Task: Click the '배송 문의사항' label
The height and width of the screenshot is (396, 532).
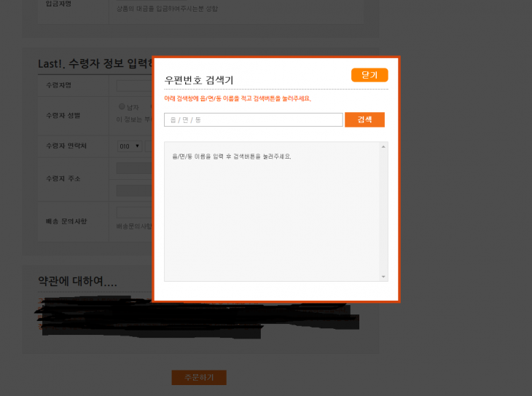Action: click(x=66, y=221)
